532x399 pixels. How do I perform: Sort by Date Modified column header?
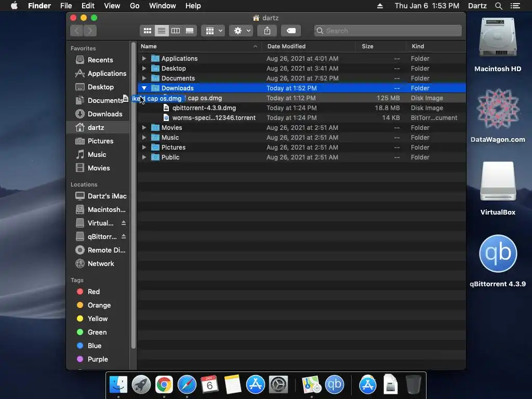pyautogui.click(x=309, y=46)
